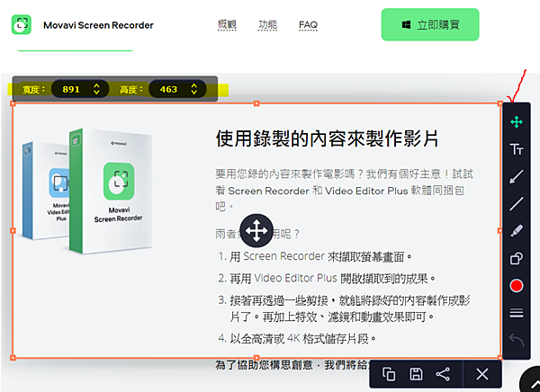
Task: Select the text tool
Action: click(517, 149)
